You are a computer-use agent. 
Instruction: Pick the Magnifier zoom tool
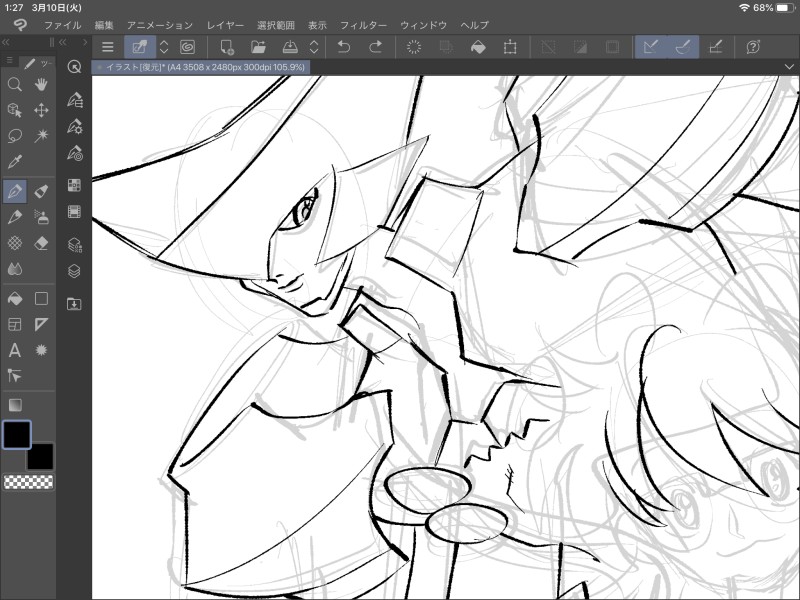[15, 85]
